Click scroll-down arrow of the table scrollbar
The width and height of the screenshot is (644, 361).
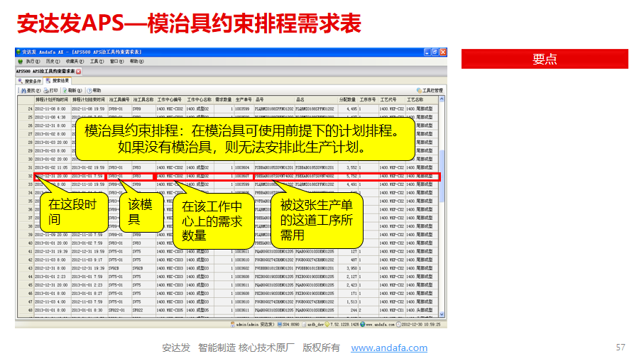coord(442,314)
